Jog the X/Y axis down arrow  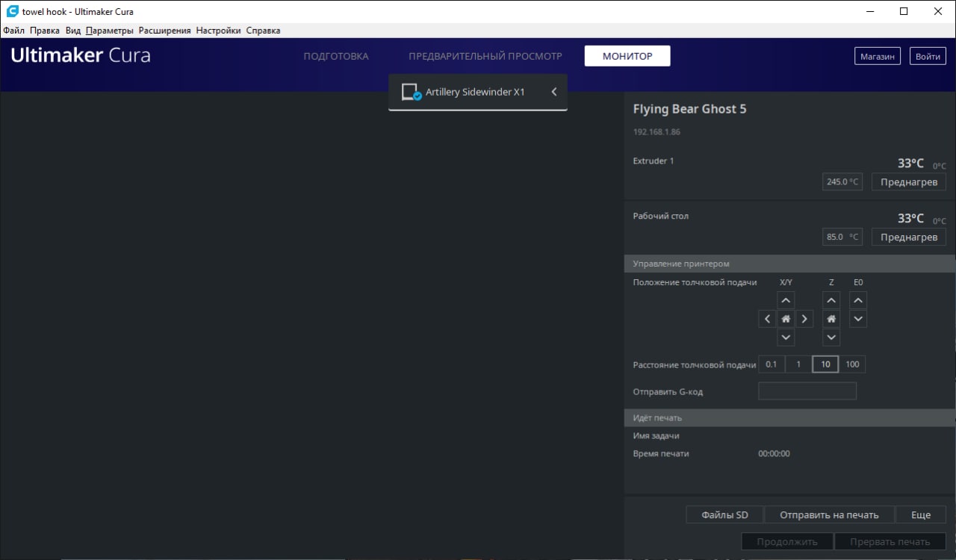point(786,337)
